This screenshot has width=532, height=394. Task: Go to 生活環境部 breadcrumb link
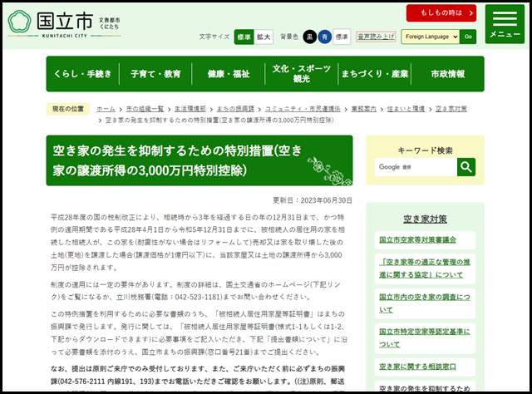click(x=190, y=109)
